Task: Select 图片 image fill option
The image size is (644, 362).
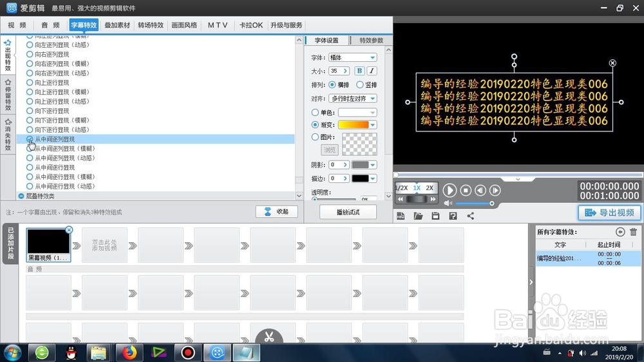Action: (315, 137)
